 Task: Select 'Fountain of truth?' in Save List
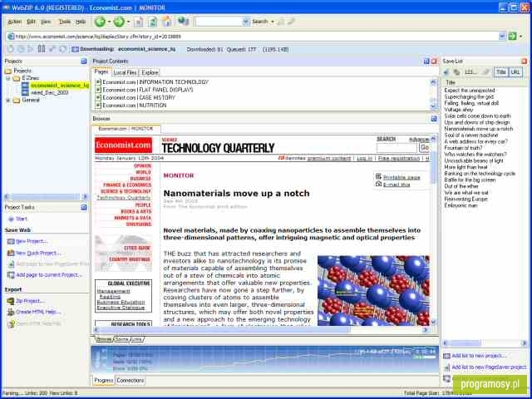click(x=463, y=148)
